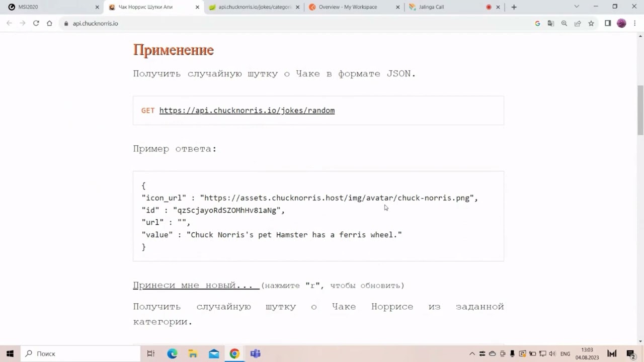
Task: Open the browser home page
Action: pos(49,23)
